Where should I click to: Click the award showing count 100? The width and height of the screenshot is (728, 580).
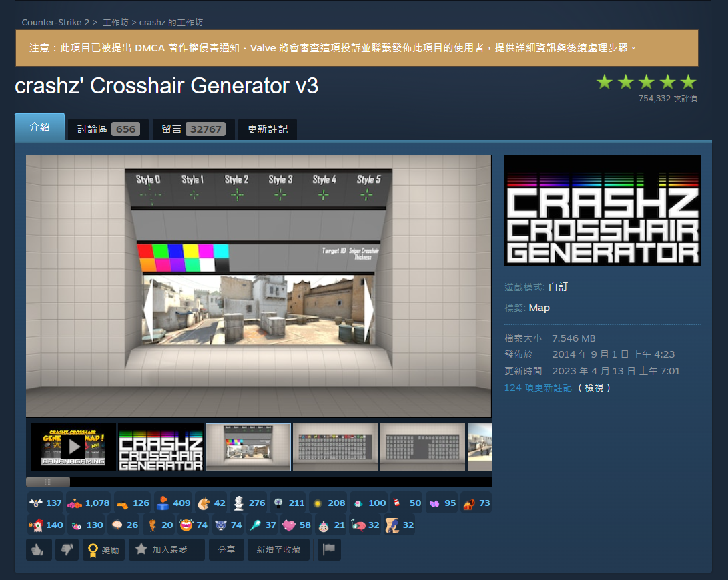[x=369, y=503]
